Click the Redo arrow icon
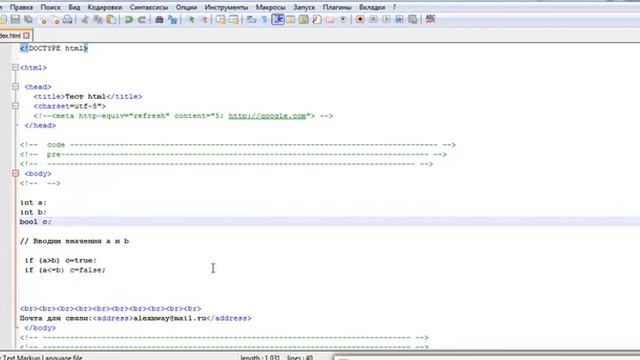This screenshot has height=360, width=640. (142, 19)
